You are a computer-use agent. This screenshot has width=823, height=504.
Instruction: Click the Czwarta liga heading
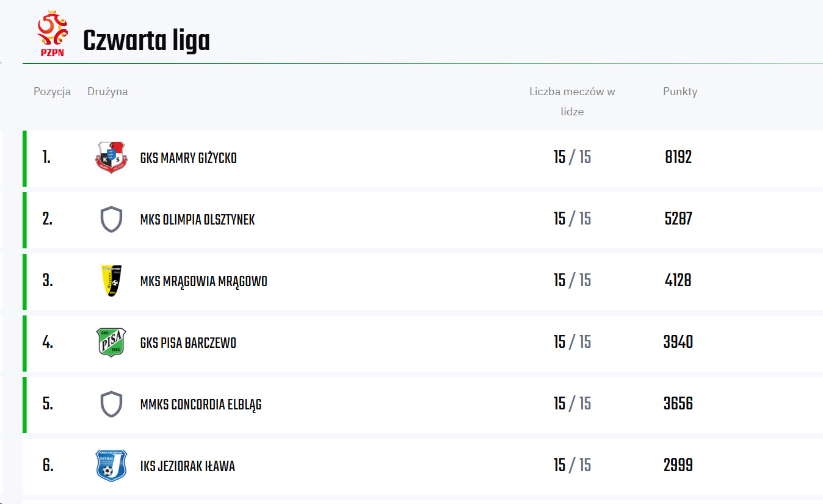point(147,41)
